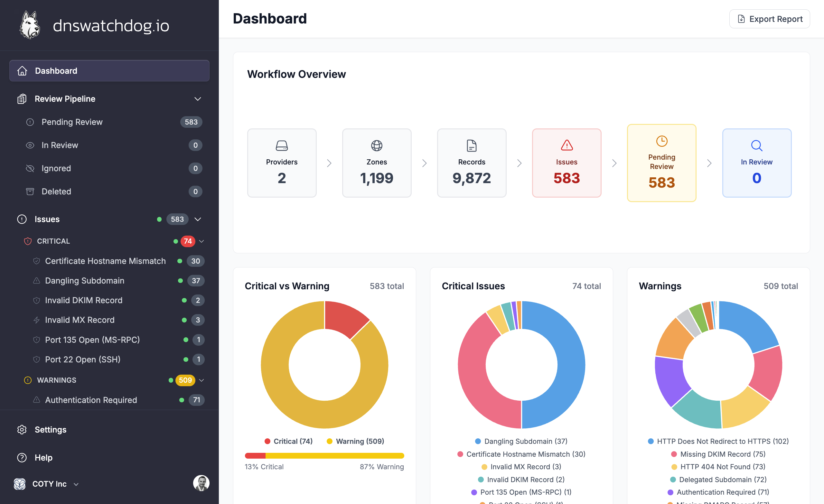Click the Issues warning triangle icon in workflow
The width and height of the screenshot is (824, 504).
tap(567, 145)
